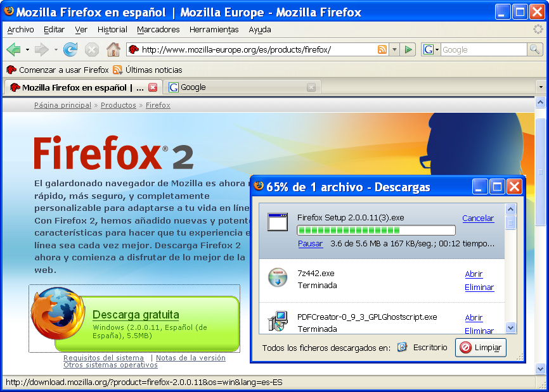The image size is (549, 392).
Task: Click the Google search input field
Action: [483, 49]
